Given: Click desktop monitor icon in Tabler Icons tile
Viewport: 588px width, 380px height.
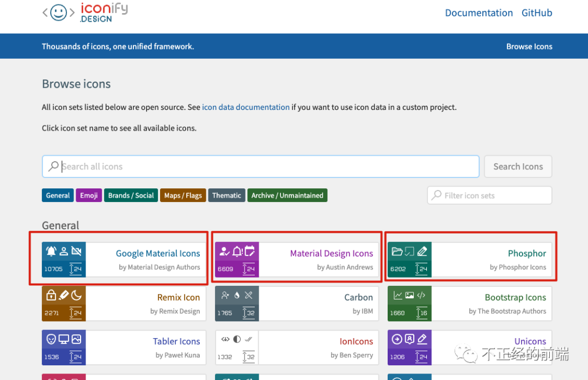Looking at the screenshot, I should tap(64, 339).
